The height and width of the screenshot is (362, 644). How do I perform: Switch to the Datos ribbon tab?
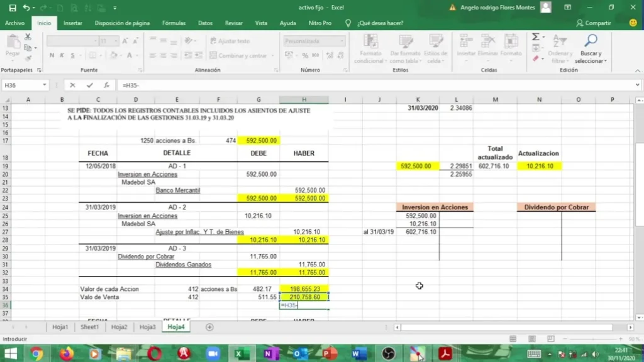coord(206,23)
